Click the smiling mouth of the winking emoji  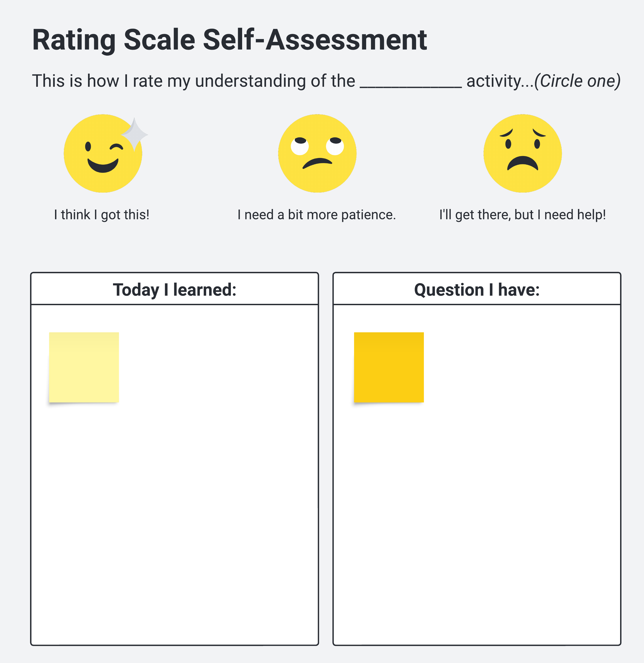tap(103, 165)
